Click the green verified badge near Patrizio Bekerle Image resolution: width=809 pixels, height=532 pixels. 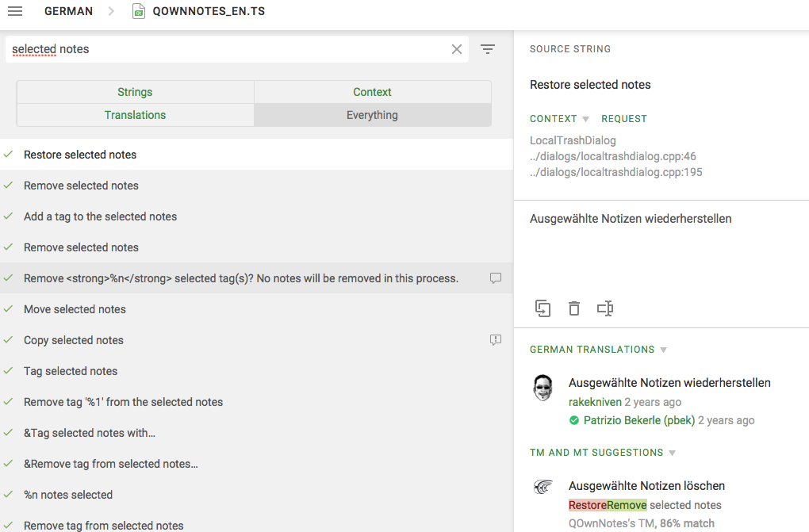[573, 420]
